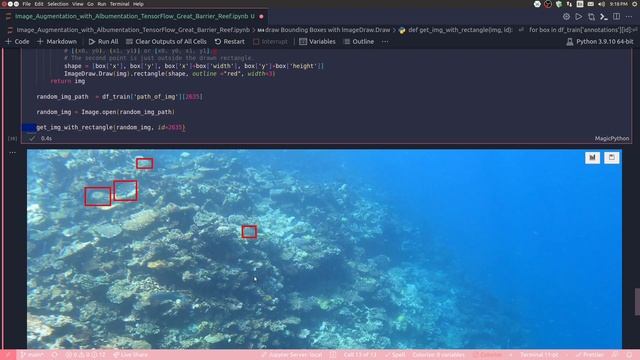Click the gear icon in editor title bar
The height and width of the screenshot is (360, 640).
566,17
